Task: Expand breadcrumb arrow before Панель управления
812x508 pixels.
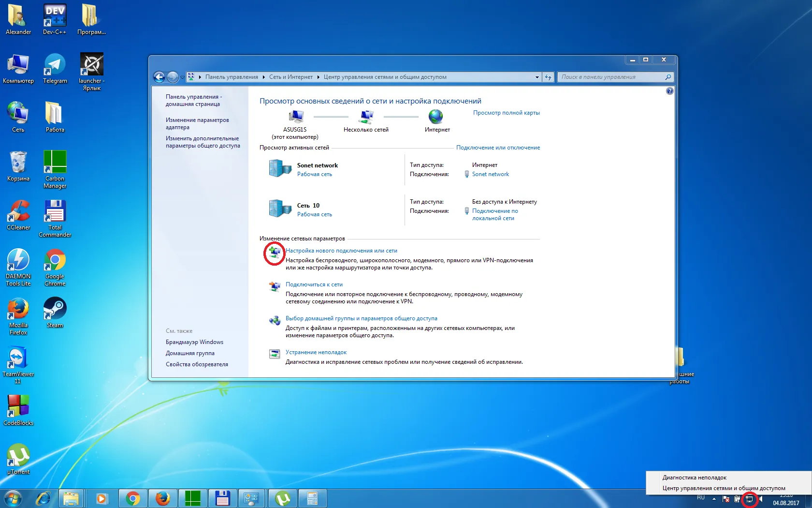Action: (x=200, y=77)
